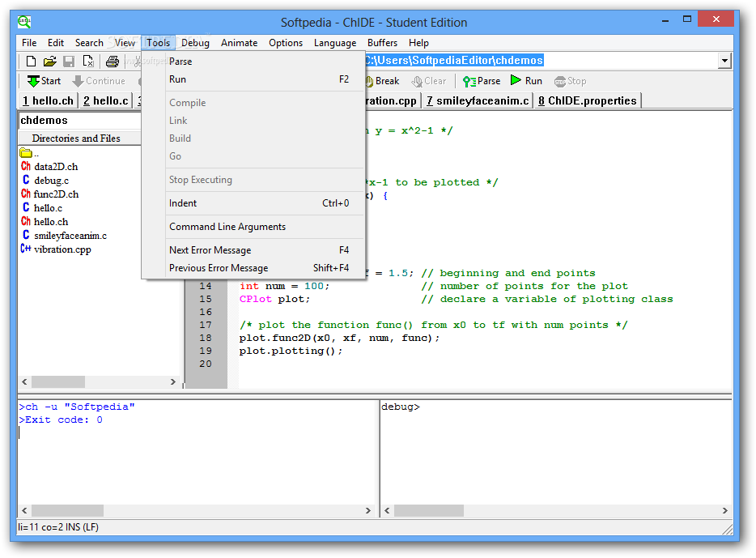This screenshot has height=558, width=756.
Task: Switch to the 8 ChIDE.properties tab
Action: coord(588,100)
